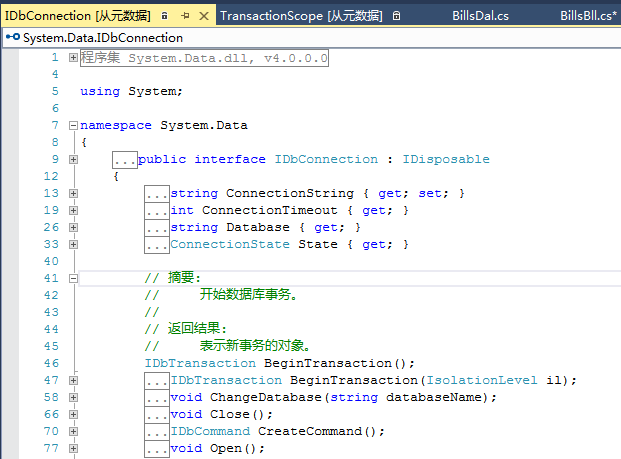
Task: Open the System.Data.IDbConnection navigation dropdown
Action: tap(313, 38)
